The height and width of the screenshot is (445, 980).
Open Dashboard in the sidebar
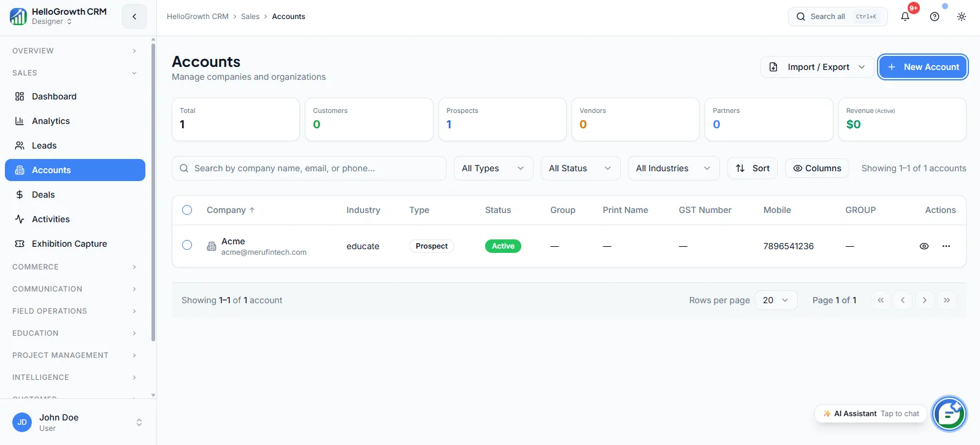click(75, 96)
